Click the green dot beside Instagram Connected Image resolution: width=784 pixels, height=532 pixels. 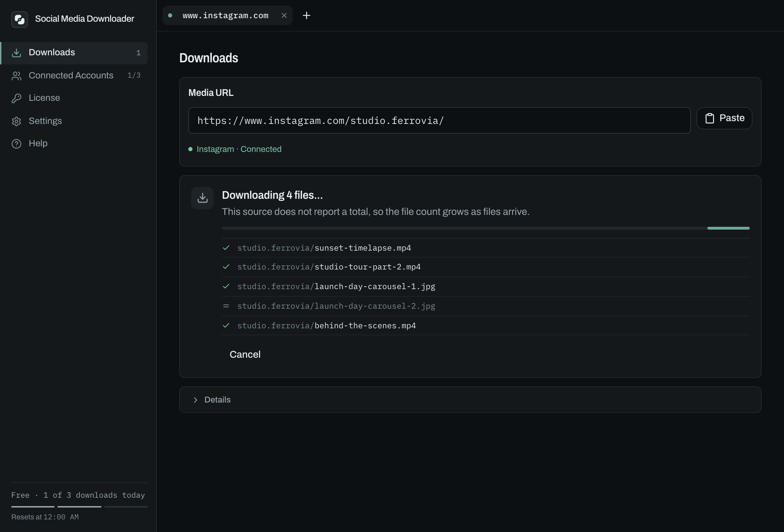point(190,149)
